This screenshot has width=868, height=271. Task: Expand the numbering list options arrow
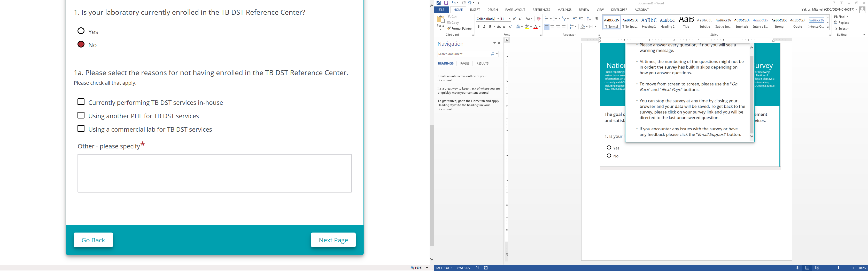[x=559, y=19]
